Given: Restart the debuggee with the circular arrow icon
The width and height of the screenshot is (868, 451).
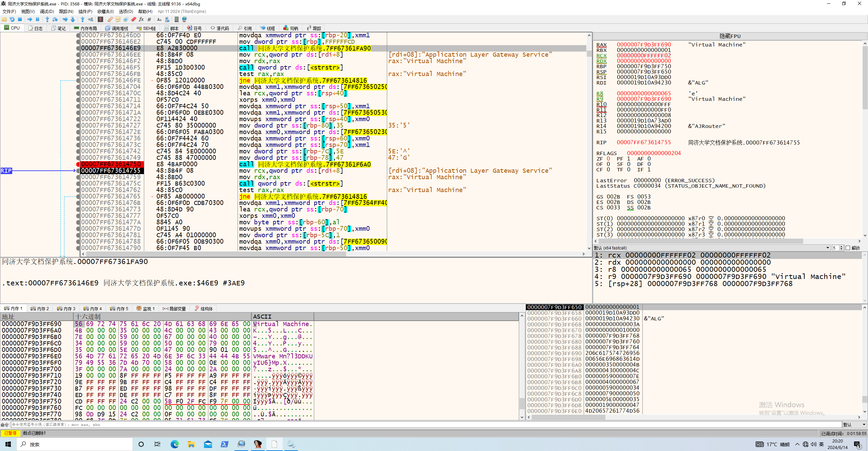Looking at the screenshot, I should pyautogui.click(x=12, y=19).
